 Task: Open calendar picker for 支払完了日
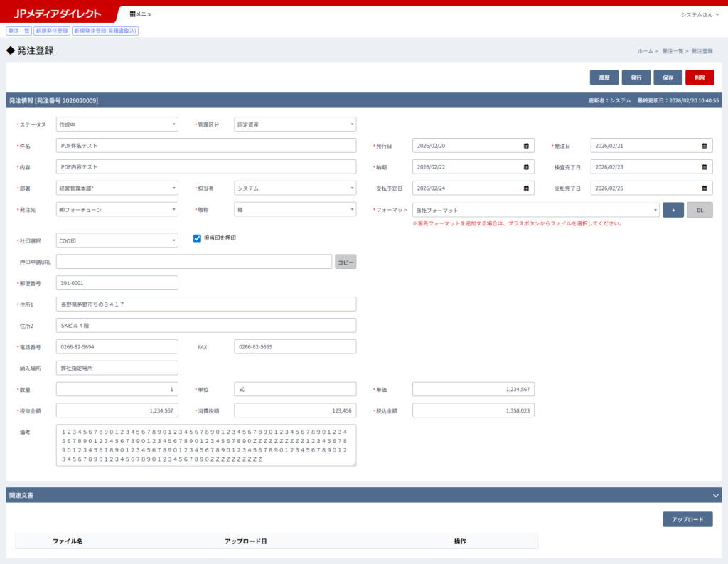point(705,188)
